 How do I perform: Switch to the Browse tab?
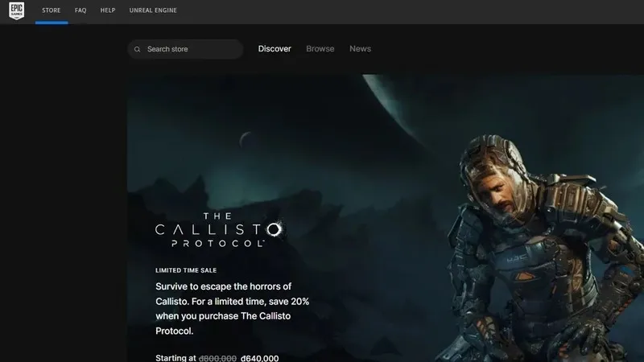(320, 49)
